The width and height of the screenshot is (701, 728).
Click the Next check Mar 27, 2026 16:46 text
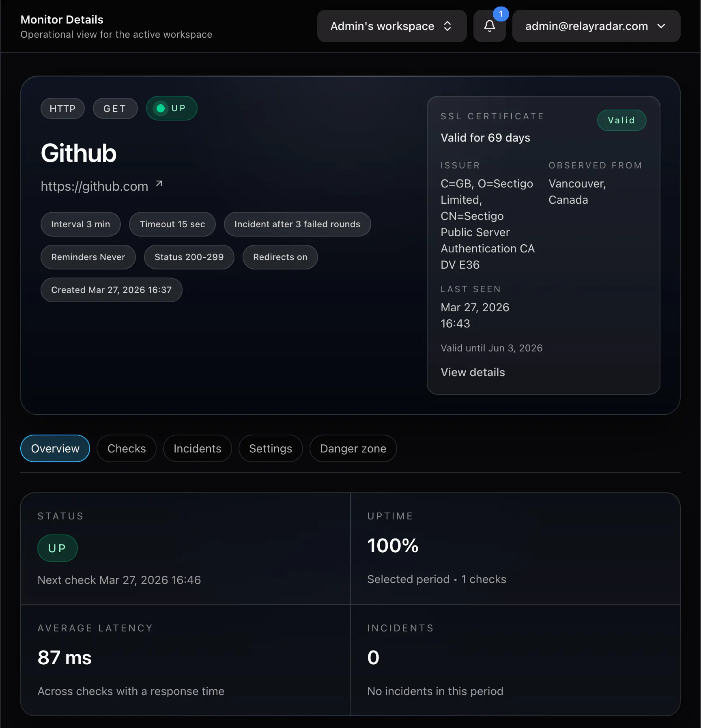[x=119, y=580]
